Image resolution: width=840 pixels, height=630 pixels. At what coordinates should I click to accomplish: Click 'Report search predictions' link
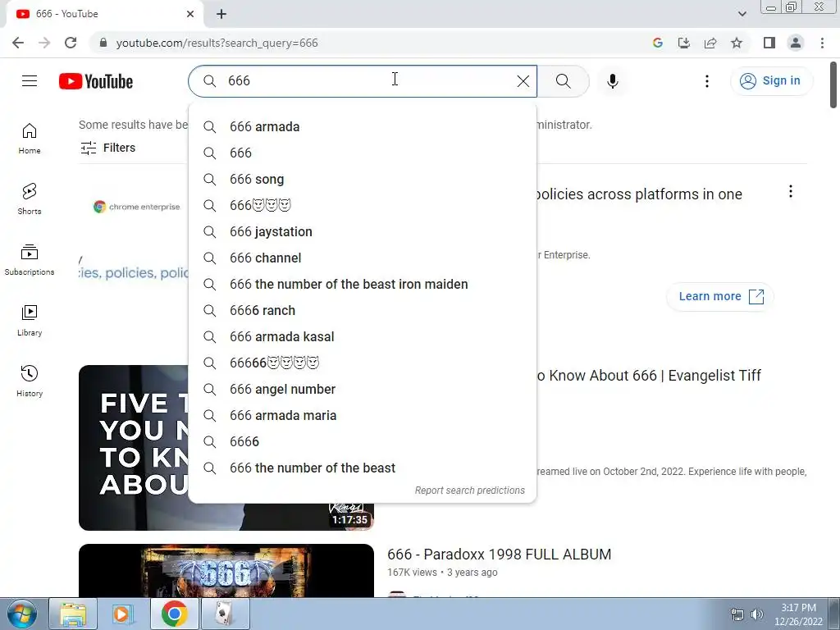click(470, 491)
